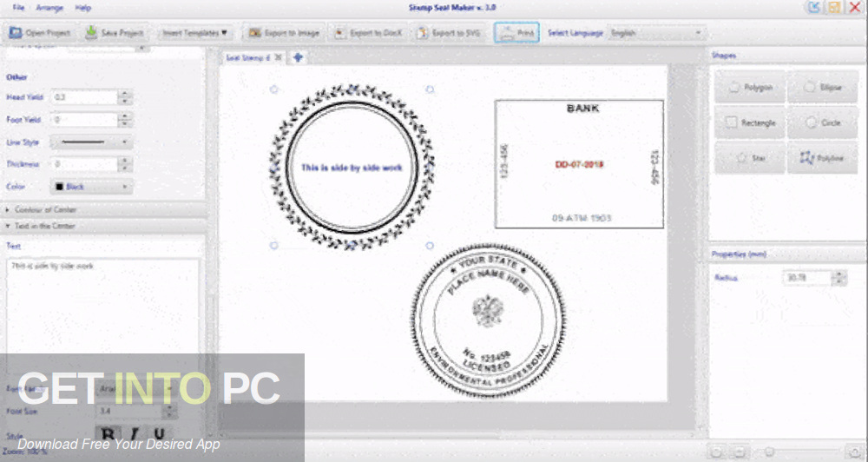
Task: Click the Shapes panel header
Action: (787, 56)
